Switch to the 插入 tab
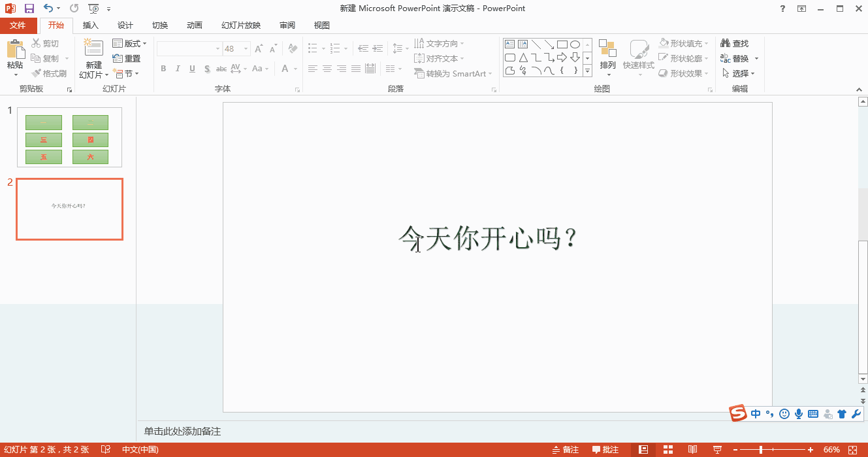 pos(91,25)
